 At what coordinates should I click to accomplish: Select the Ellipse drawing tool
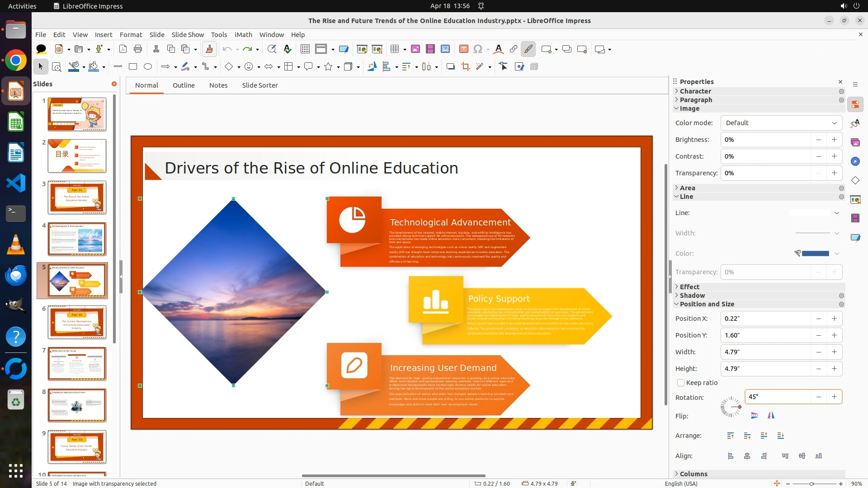click(148, 67)
